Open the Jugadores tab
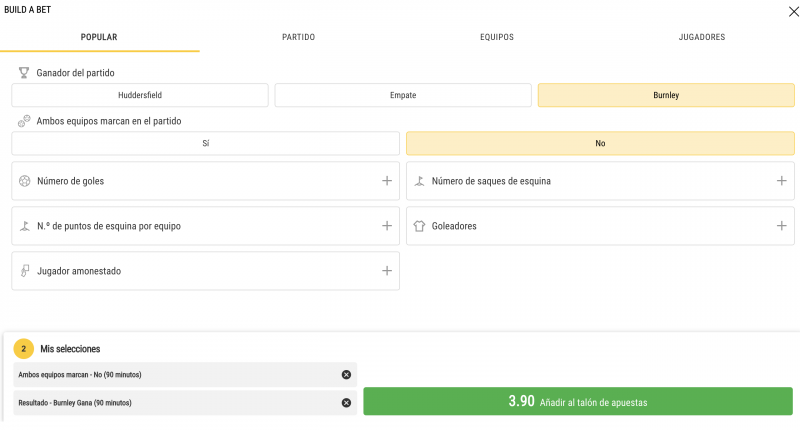Viewport: 800px width, 430px height. point(701,37)
